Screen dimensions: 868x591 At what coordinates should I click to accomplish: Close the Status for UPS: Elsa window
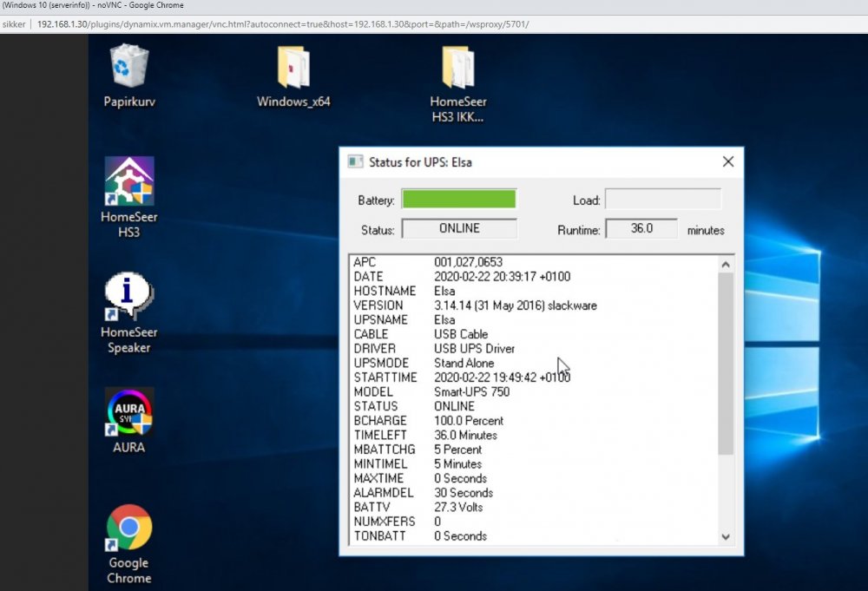point(728,161)
